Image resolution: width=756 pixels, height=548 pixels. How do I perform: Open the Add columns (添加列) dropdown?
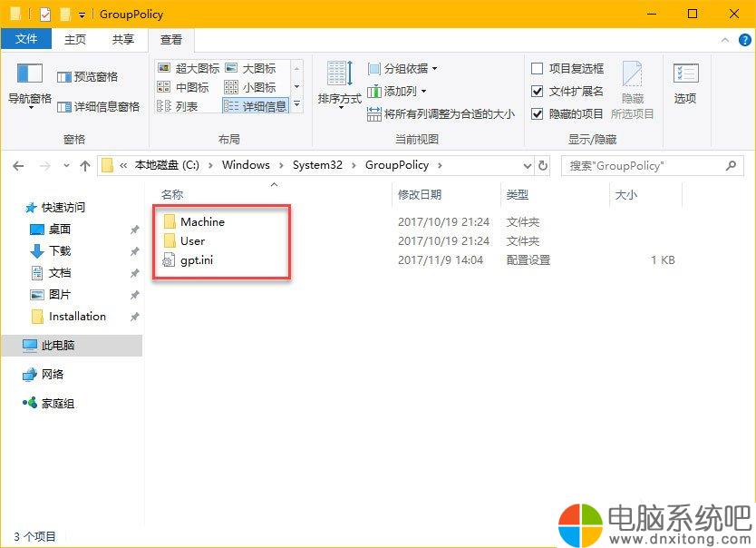point(397,91)
